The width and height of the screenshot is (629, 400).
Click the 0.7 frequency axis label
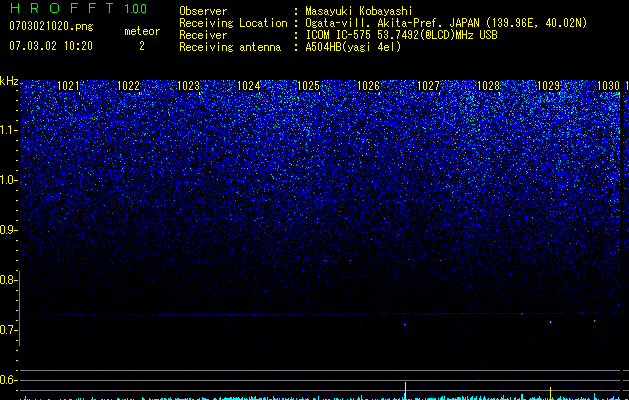(8, 330)
